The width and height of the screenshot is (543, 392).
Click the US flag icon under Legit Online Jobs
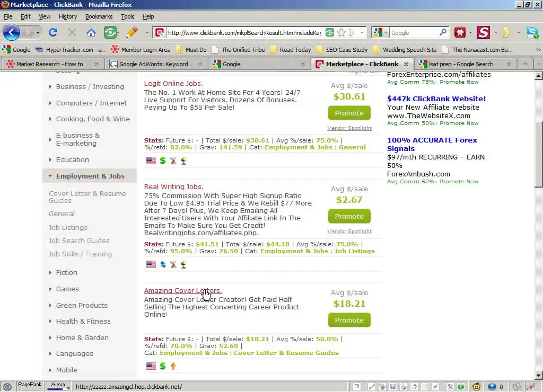tap(151, 161)
